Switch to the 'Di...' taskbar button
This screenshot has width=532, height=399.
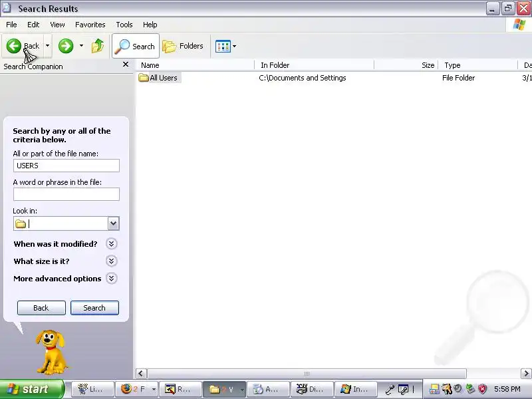(x=312, y=389)
